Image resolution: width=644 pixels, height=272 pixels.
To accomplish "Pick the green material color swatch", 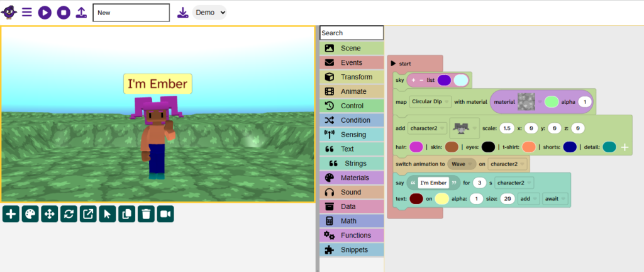I will click(x=552, y=101).
